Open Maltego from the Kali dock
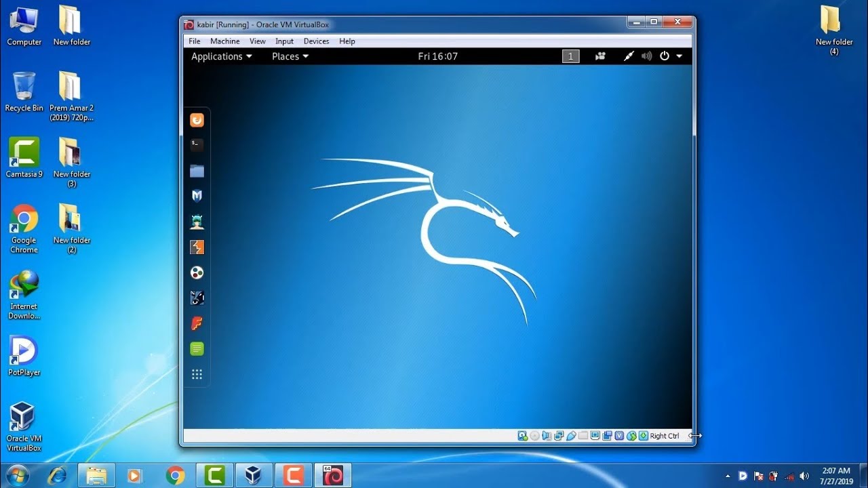The image size is (868, 488). tap(197, 272)
